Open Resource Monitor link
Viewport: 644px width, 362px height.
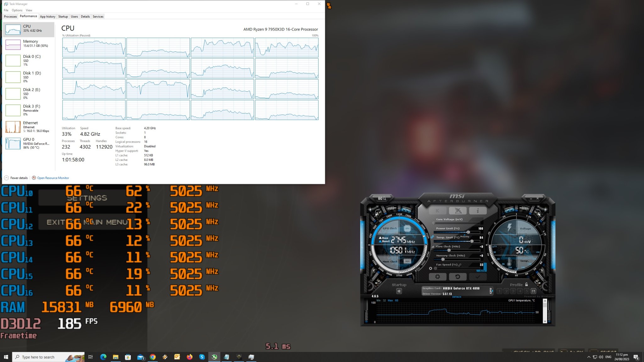[x=53, y=178]
